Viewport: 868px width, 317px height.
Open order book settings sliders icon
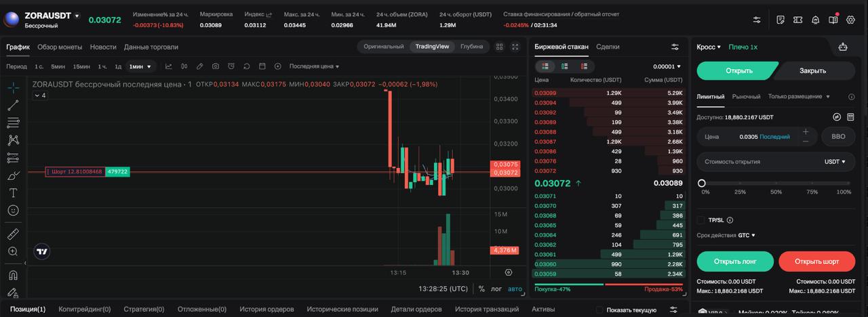click(x=675, y=47)
